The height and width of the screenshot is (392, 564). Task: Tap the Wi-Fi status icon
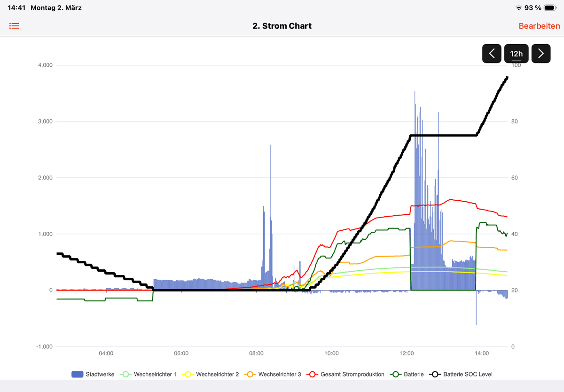click(518, 8)
